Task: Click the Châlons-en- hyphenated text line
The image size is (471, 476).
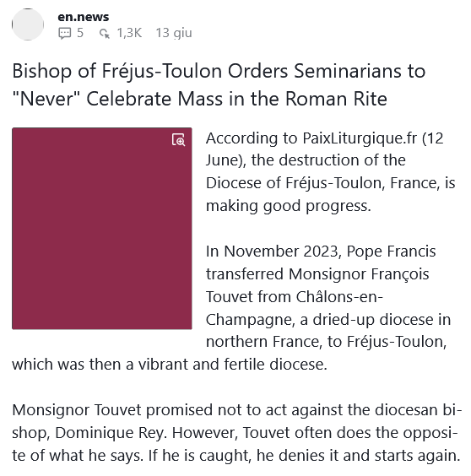Action: coord(339,296)
